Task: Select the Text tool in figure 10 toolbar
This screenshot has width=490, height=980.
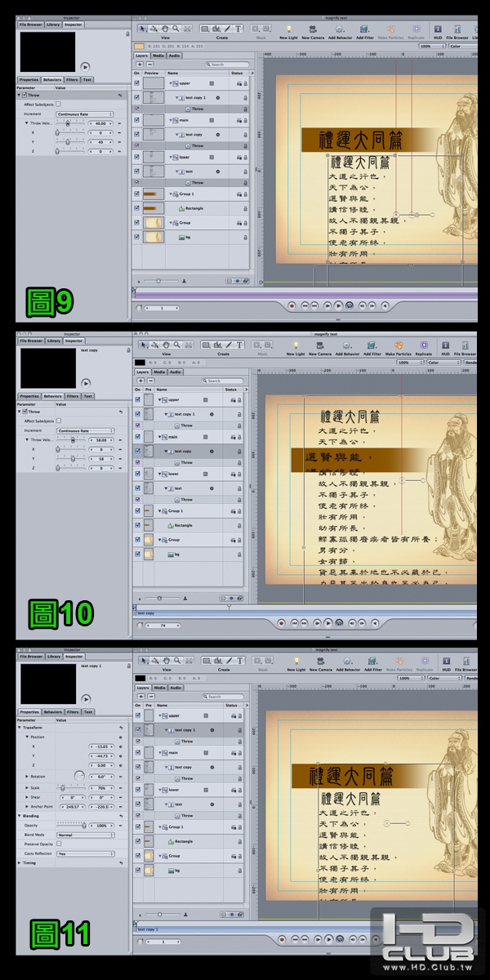Action: tap(238, 344)
